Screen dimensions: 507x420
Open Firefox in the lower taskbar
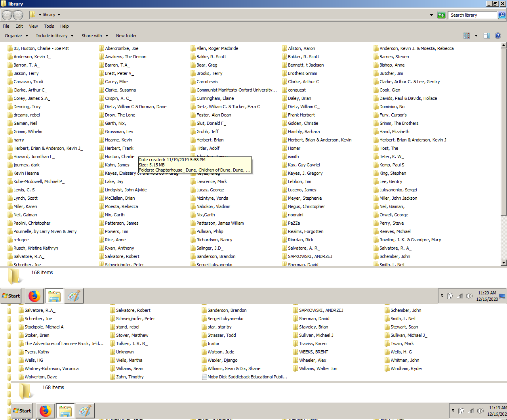pyautogui.click(x=45, y=411)
